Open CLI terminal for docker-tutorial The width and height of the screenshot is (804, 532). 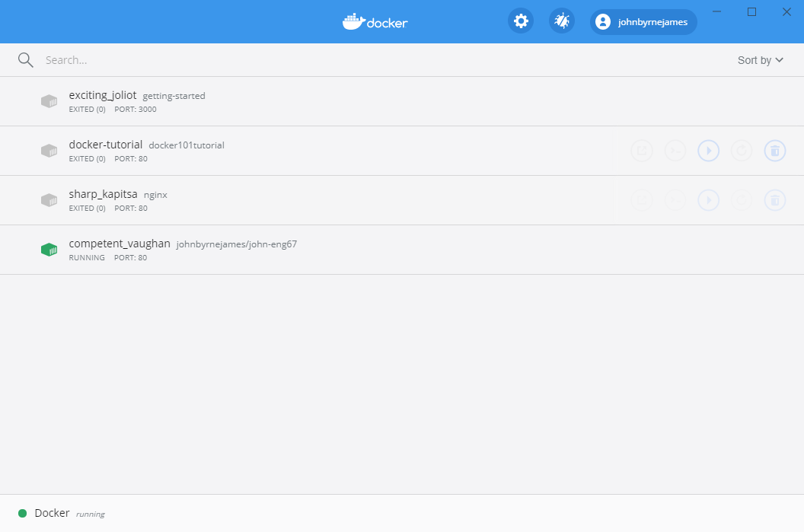point(675,151)
